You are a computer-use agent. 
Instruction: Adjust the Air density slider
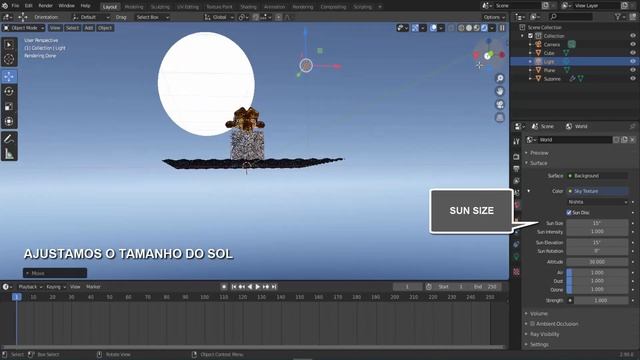(x=597, y=272)
